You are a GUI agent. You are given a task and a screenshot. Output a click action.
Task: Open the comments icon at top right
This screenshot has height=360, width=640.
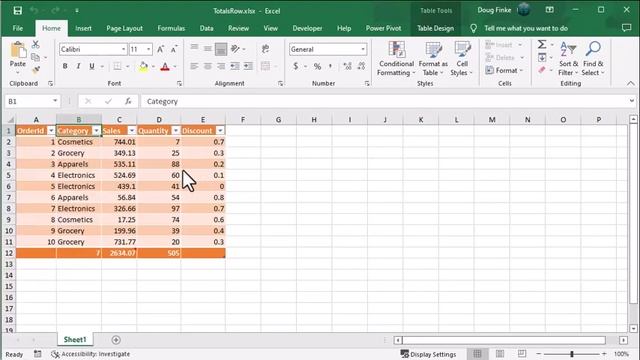626,28
